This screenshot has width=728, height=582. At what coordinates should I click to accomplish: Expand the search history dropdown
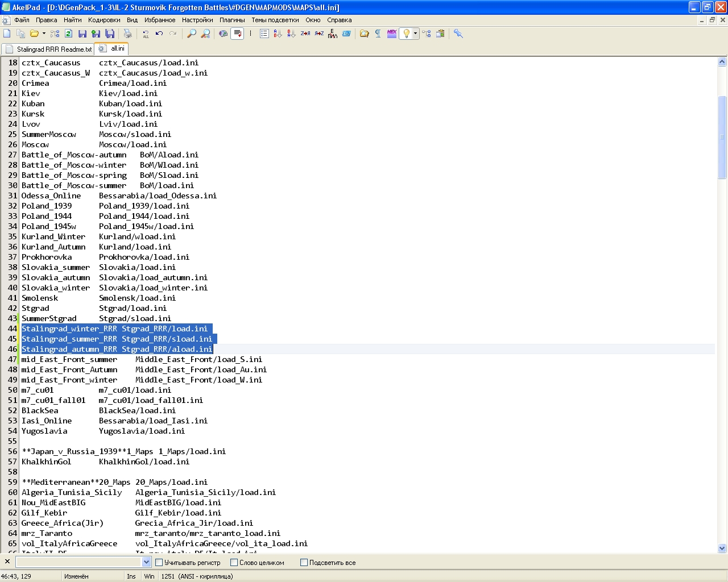(146, 562)
